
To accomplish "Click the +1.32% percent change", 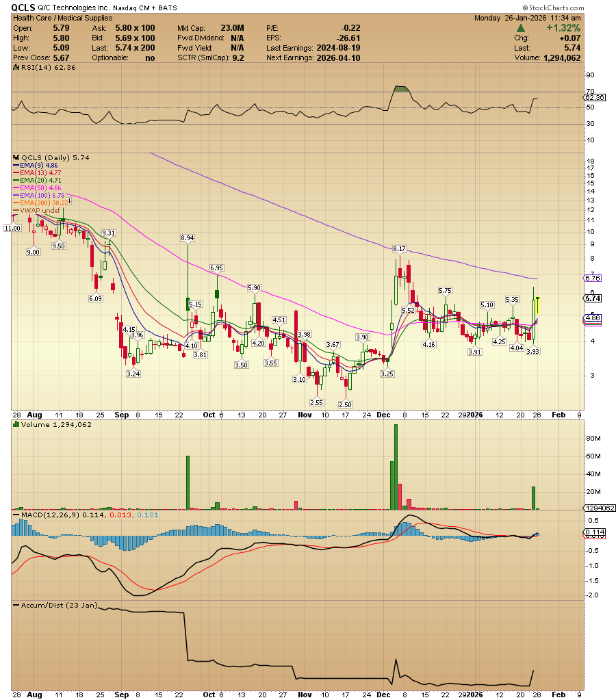I will 563,28.
